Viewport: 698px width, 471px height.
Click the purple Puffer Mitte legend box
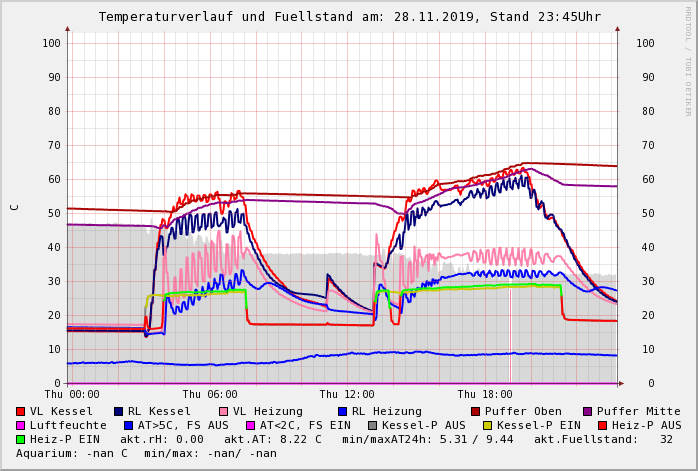pos(588,411)
